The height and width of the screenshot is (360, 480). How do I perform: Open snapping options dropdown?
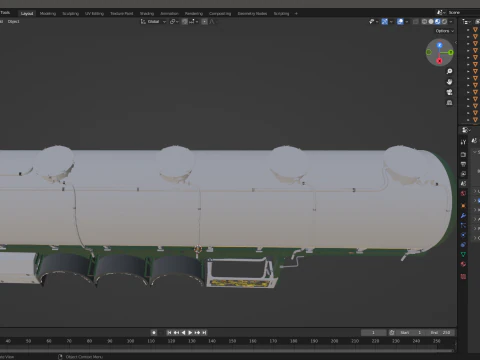pyautogui.click(x=194, y=22)
